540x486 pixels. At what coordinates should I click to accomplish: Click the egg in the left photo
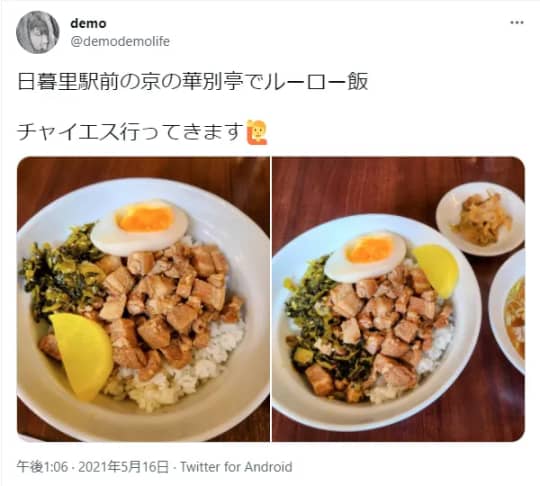click(x=140, y=226)
